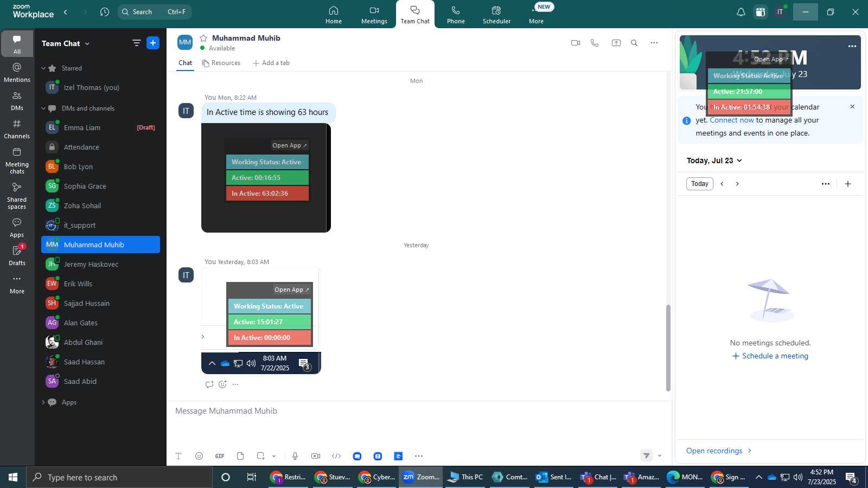Screen dimensions: 868x488
Task: Record an audio message with microphone icon
Action: [x=295, y=456]
